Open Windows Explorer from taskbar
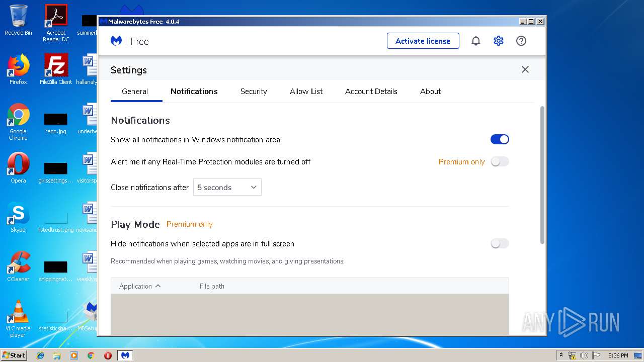 click(x=57, y=355)
